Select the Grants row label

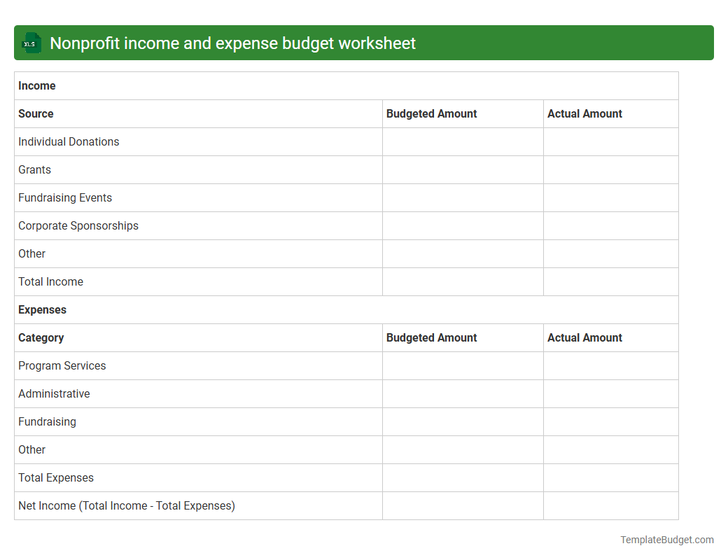[x=34, y=169]
